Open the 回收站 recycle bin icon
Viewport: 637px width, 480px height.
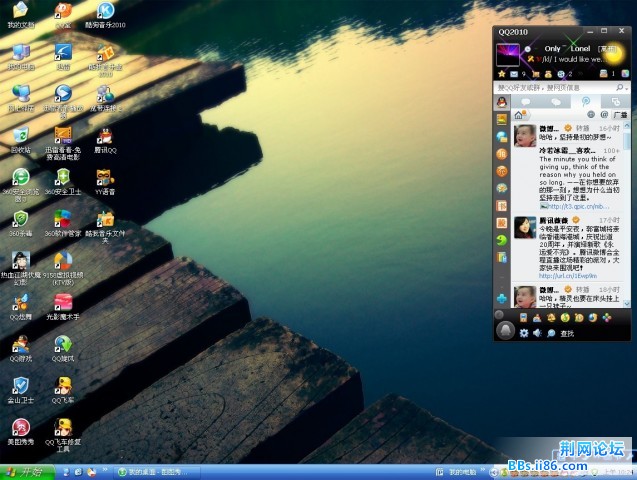coord(20,137)
